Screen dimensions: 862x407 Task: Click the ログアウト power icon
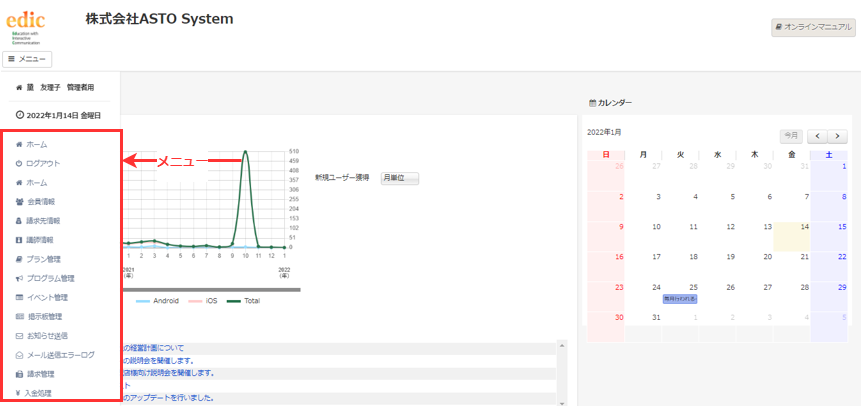tap(19, 163)
